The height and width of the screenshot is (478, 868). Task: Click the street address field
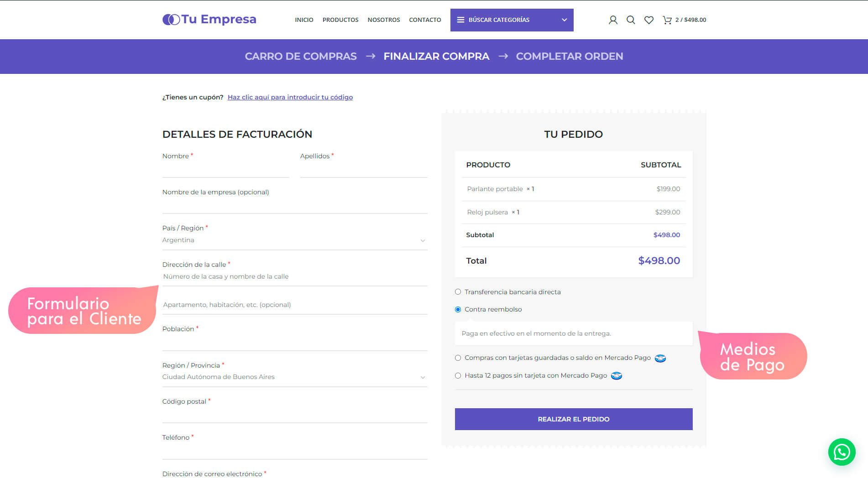click(294, 277)
